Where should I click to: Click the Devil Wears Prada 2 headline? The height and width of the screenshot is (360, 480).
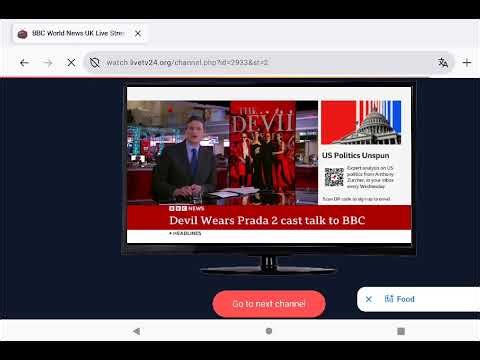267,220
